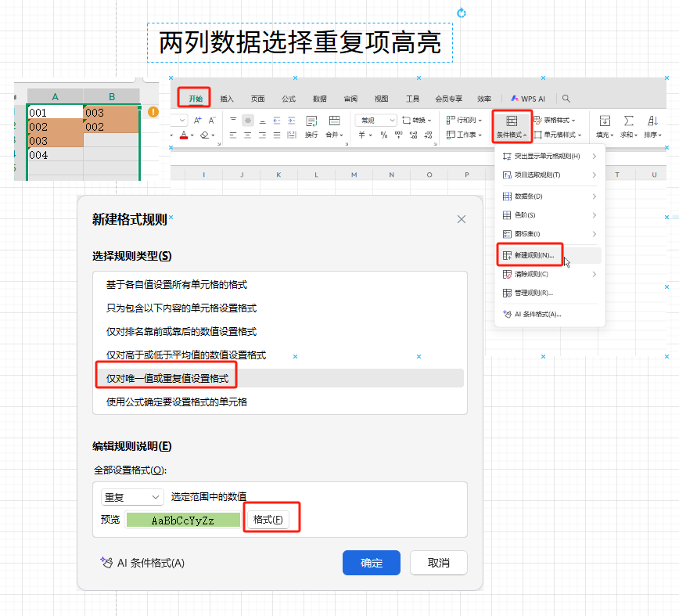This screenshot has height=616, width=679.
Task: Expand the 表格样式 table style dropdown
Action: pyautogui.click(x=555, y=120)
